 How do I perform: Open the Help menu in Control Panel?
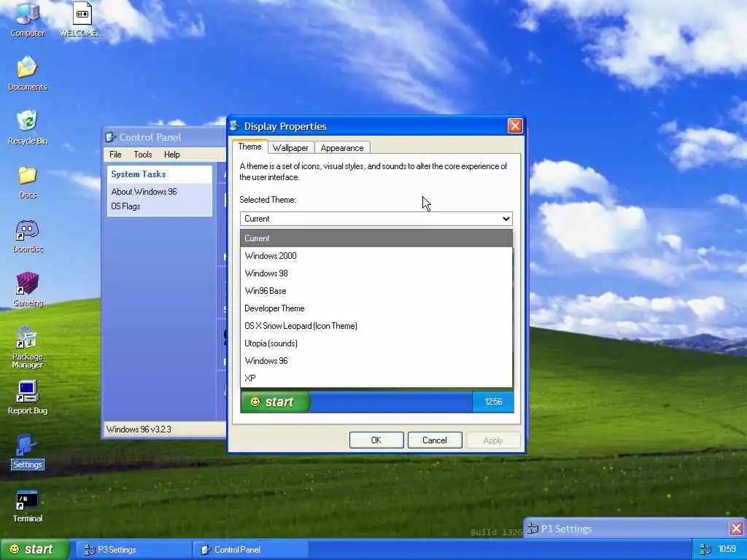pyautogui.click(x=172, y=155)
